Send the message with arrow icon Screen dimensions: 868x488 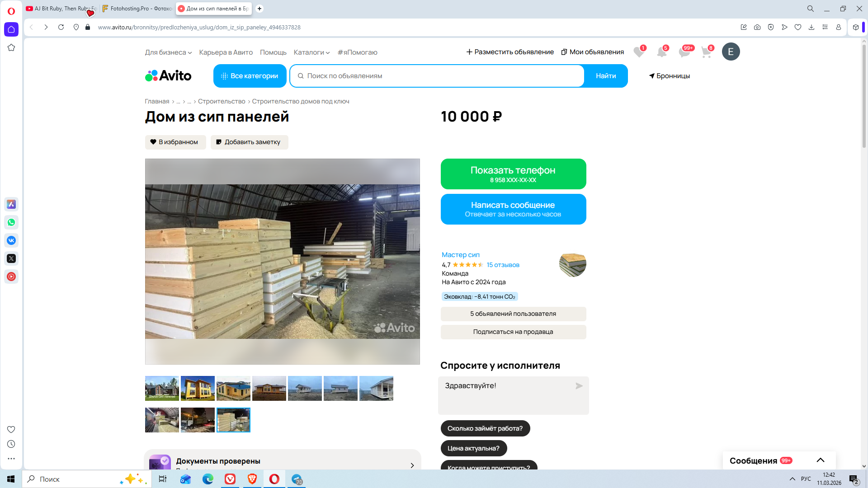click(579, 386)
